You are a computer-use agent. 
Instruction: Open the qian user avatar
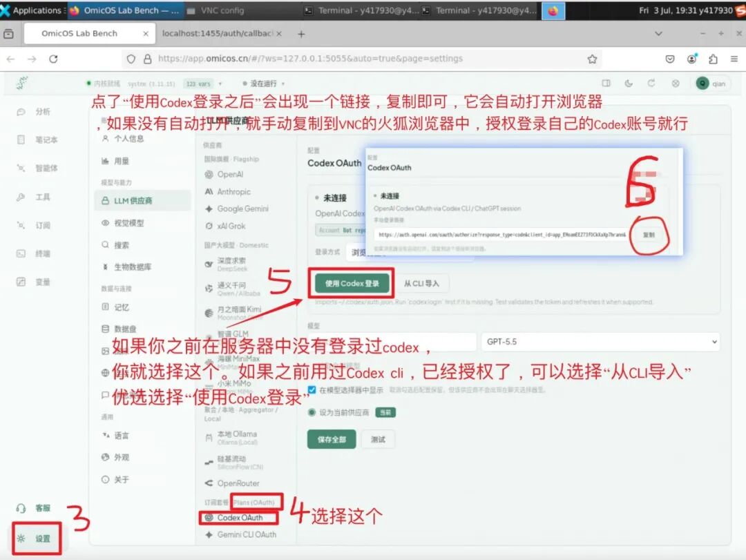tap(702, 84)
